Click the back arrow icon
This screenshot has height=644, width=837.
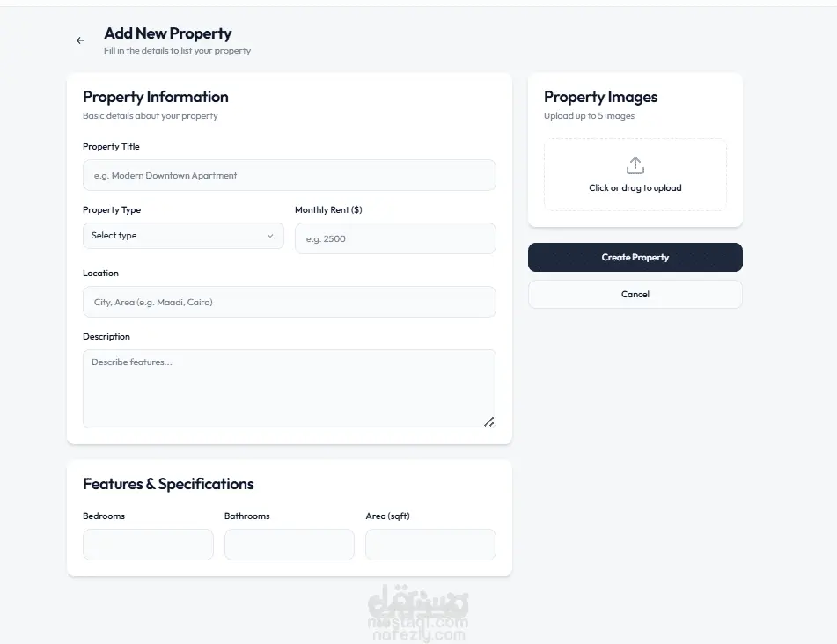tap(80, 40)
